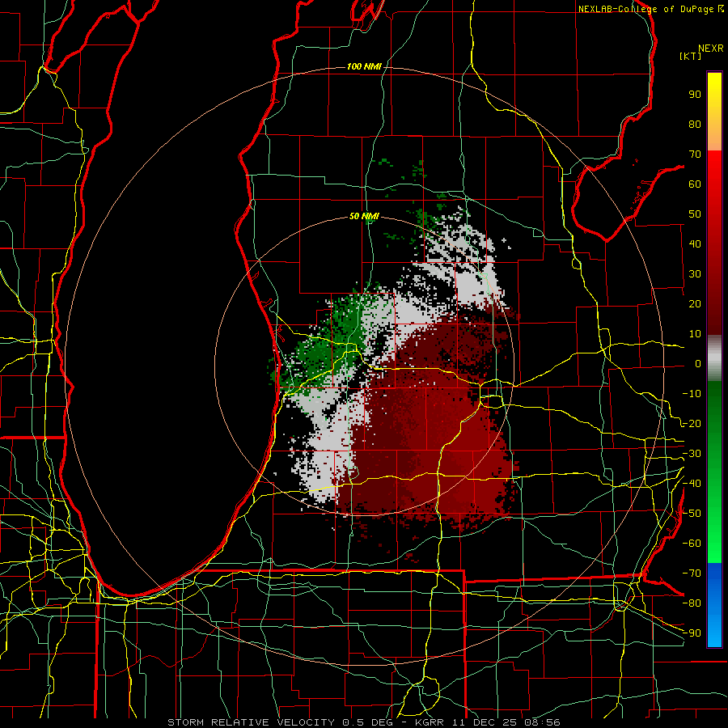Select the positive 30 scale value
Image resolution: width=728 pixels, height=728 pixels.
click(695, 274)
